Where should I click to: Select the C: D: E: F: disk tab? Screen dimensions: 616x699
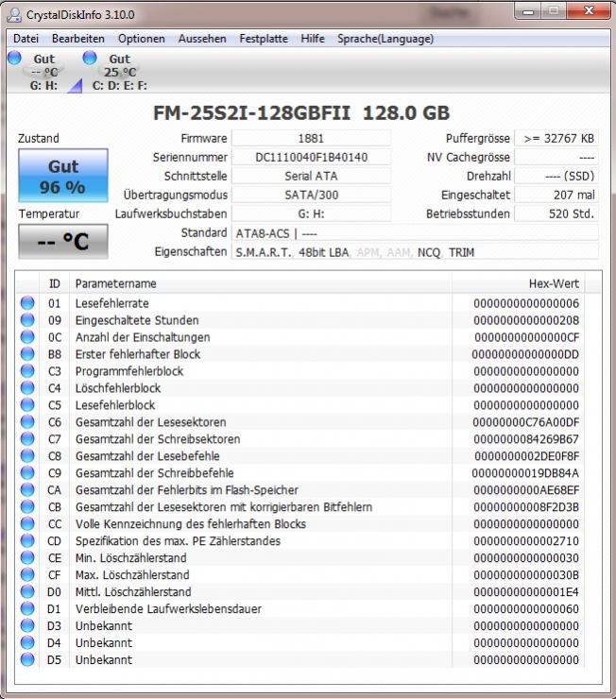coord(119,72)
